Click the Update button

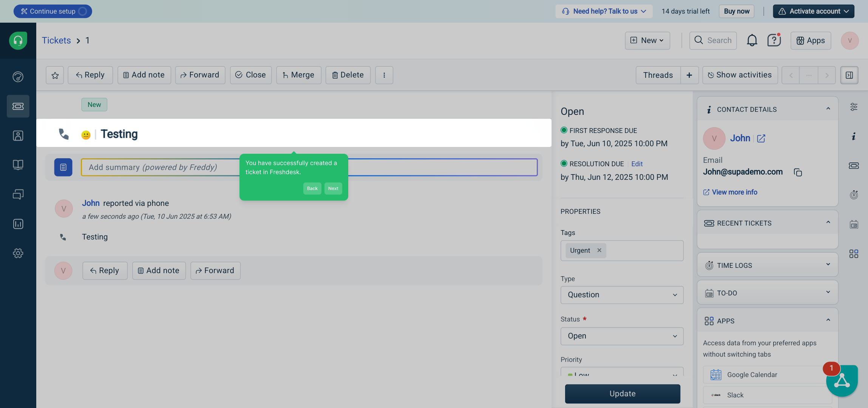click(x=622, y=394)
